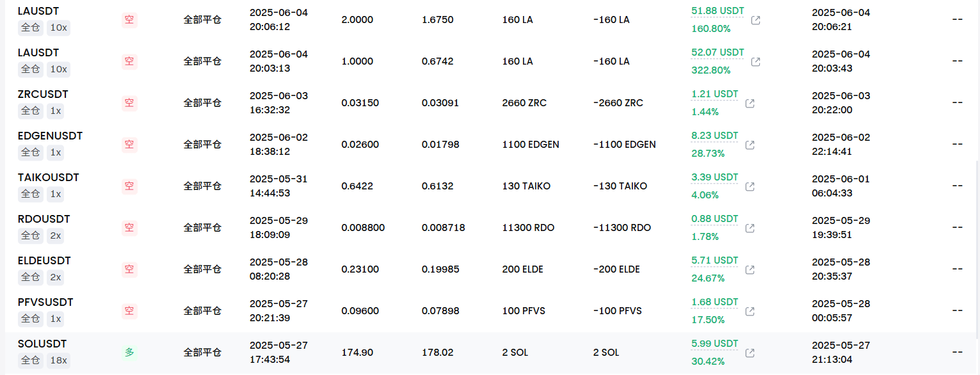The height and width of the screenshot is (375, 980).
Task: Click the EDGENUSDT pair name
Action: click(50, 136)
